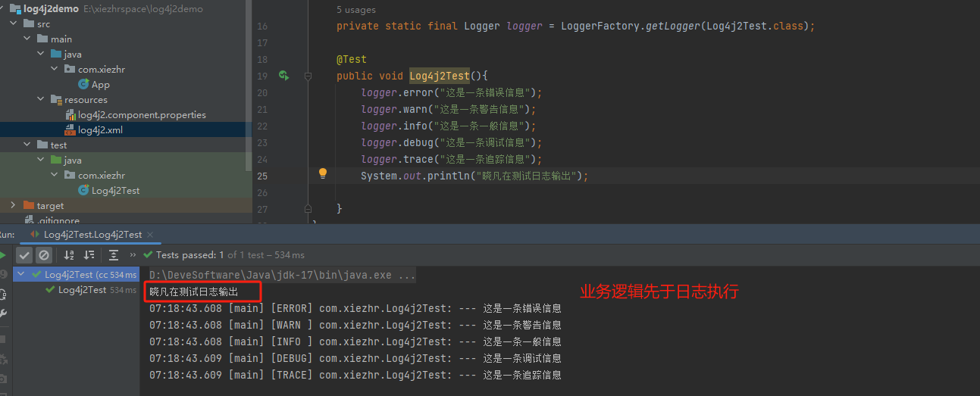Open run settings with the wrench icon

coord(3,313)
